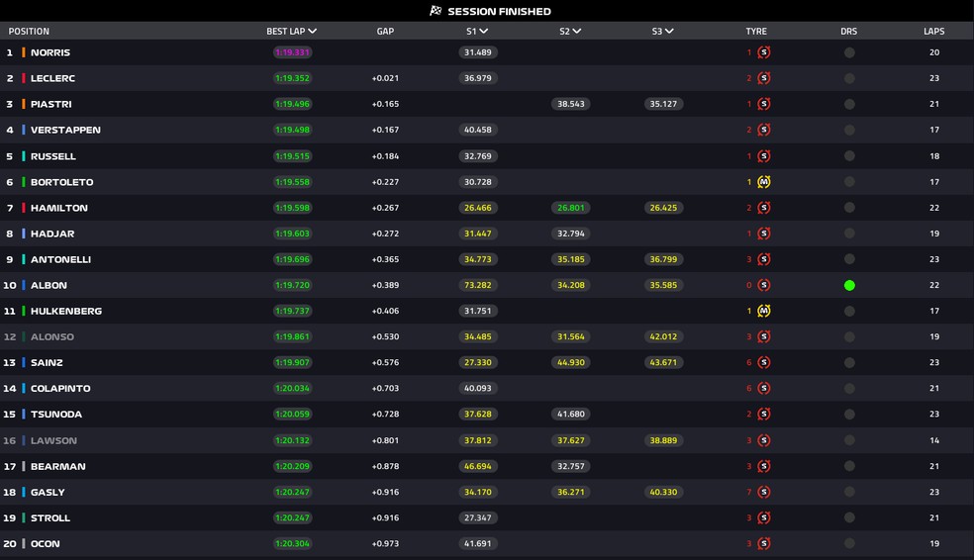Click Antonelli's gap value +0.365
The image size is (974, 560).
coord(385,259)
